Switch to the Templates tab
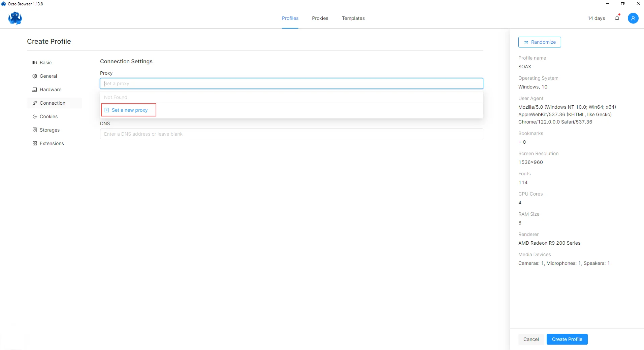The height and width of the screenshot is (350, 644). coord(353,18)
